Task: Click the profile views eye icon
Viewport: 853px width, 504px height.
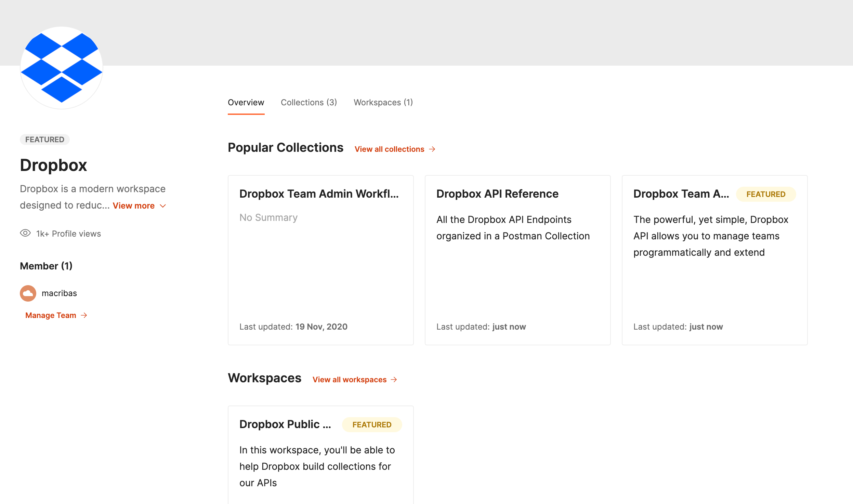Action: click(x=25, y=233)
